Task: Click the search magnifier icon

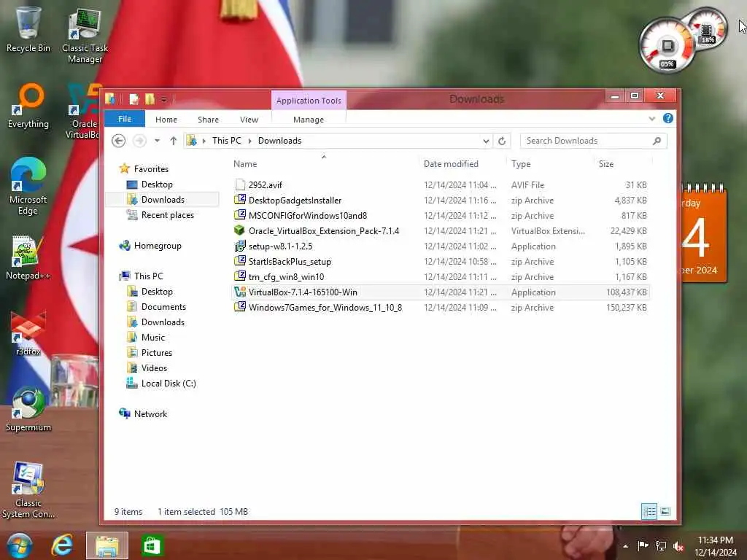Action: click(x=657, y=141)
